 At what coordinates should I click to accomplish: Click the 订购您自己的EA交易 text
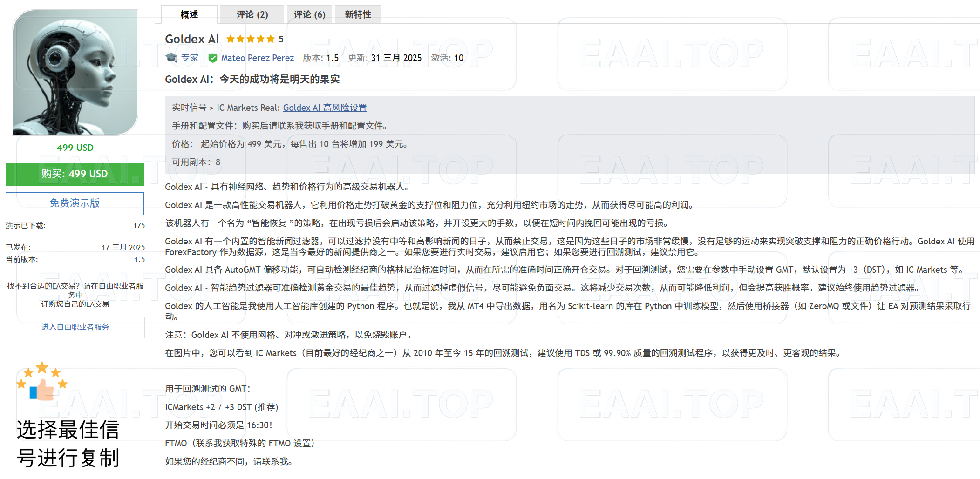pos(75,304)
